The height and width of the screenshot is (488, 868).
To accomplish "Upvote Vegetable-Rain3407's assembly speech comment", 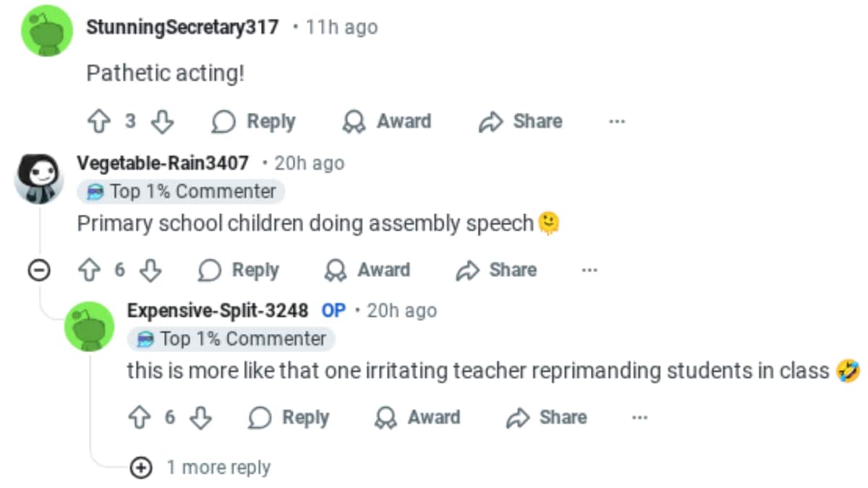I will pos(88,270).
